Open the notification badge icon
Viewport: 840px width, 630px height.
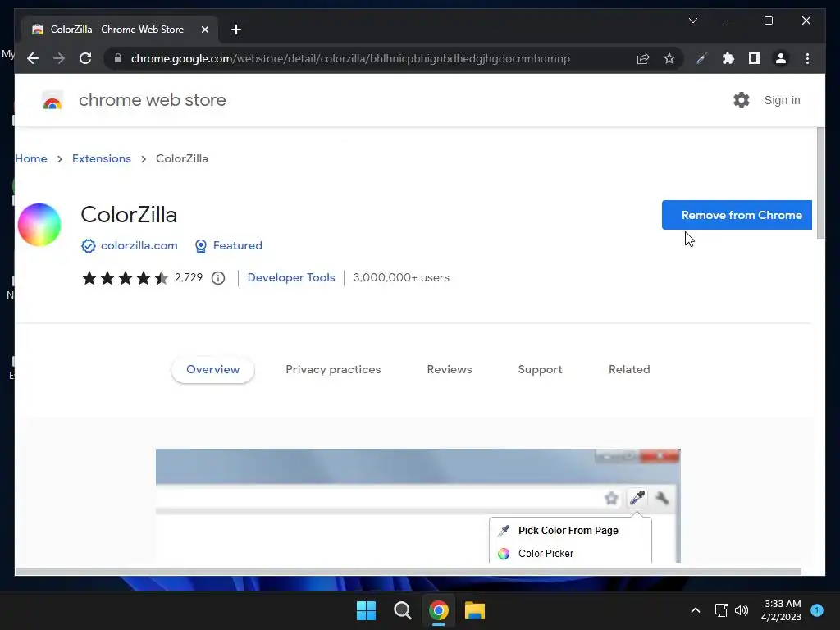(817, 610)
